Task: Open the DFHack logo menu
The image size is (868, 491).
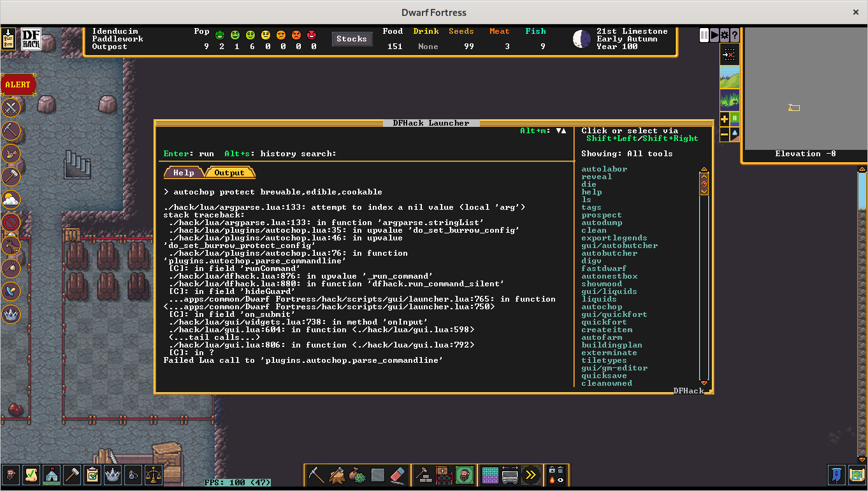Action: click(31, 39)
